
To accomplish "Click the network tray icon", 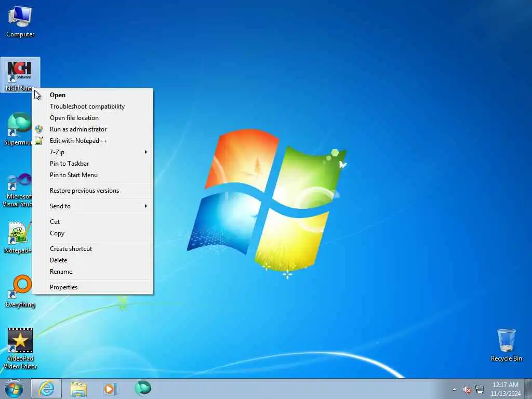I will point(480,389).
